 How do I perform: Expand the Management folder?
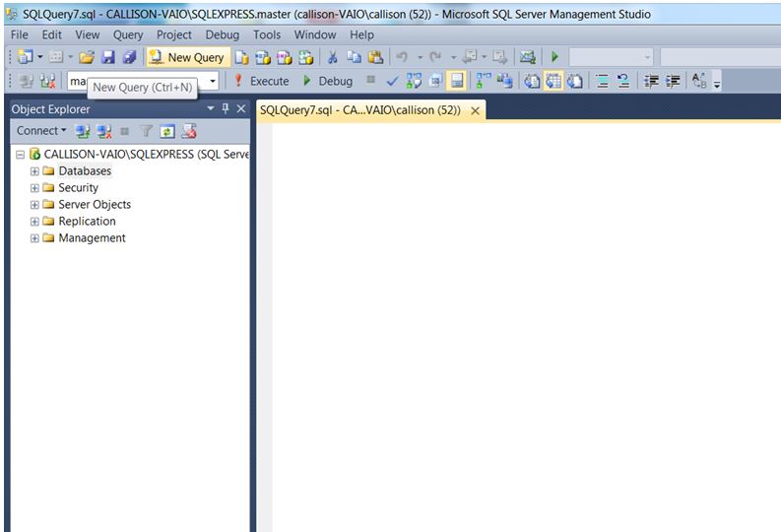pyautogui.click(x=34, y=238)
